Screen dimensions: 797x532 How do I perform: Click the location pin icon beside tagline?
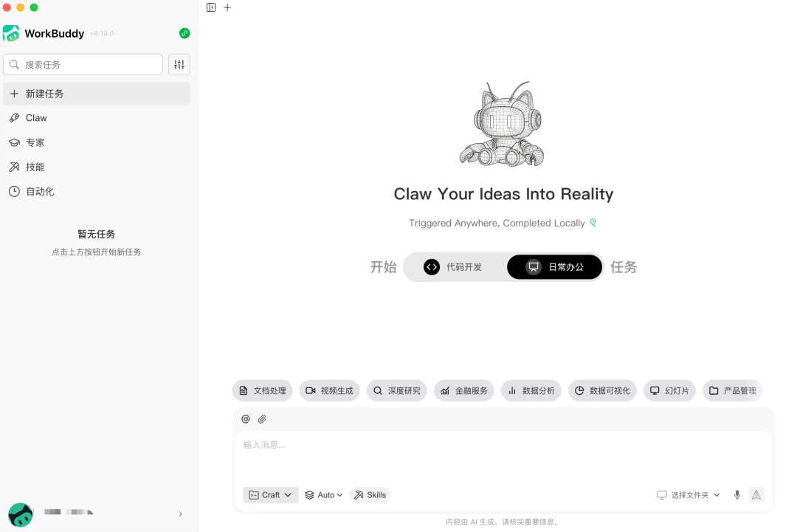pyautogui.click(x=593, y=223)
